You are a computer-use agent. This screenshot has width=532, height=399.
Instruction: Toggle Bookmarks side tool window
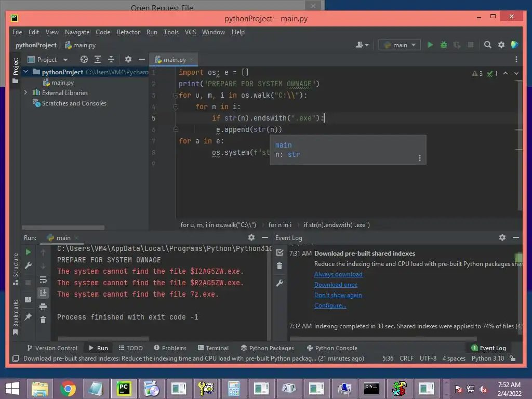coord(15,317)
